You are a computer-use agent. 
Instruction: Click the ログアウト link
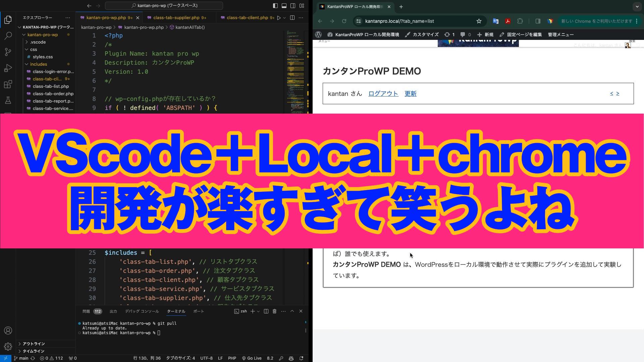(x=383, y=94)
